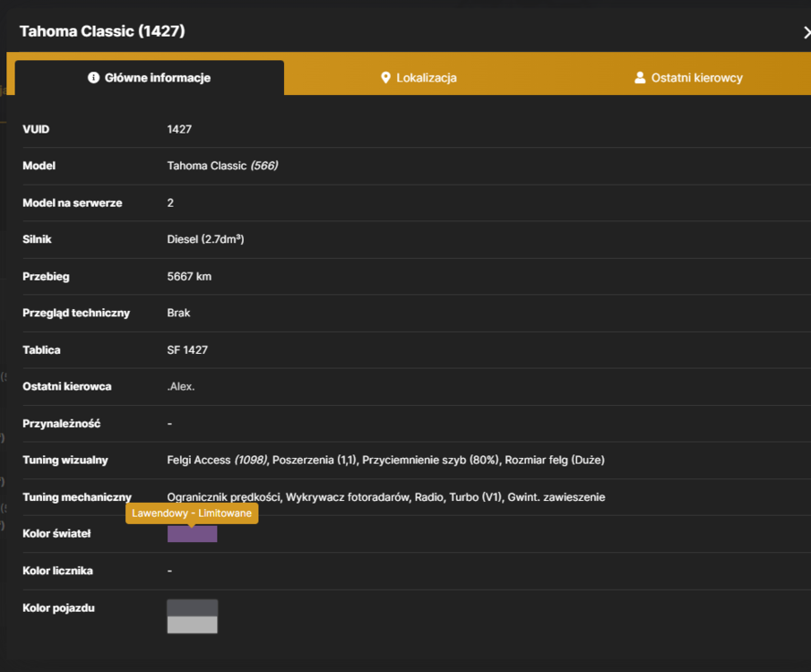This screenshot has width=811, height=672.
Task: Click the Model na serwerze row label
Action: 73,202
